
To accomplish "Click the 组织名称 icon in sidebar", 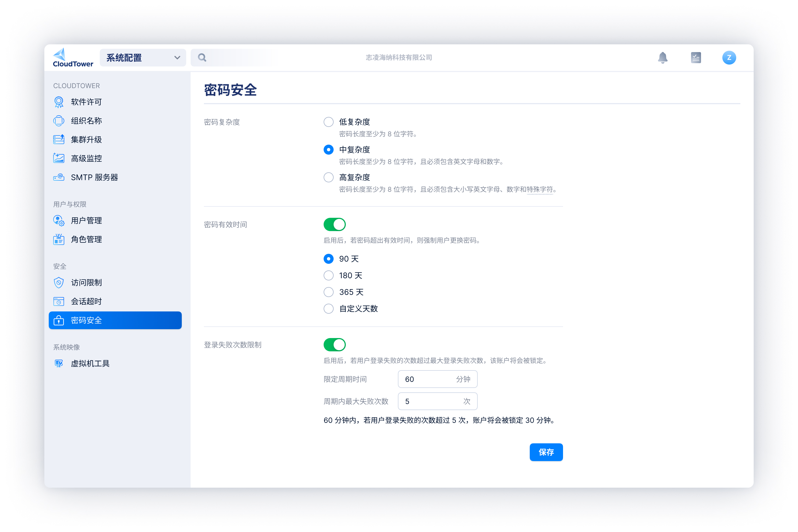I will pos(59,121).
